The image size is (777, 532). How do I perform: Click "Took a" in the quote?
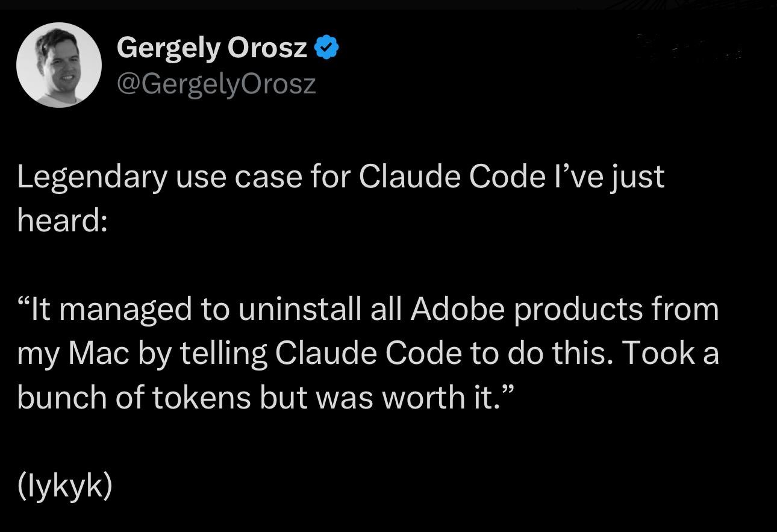pyautogui.click(x=670, y=353)
